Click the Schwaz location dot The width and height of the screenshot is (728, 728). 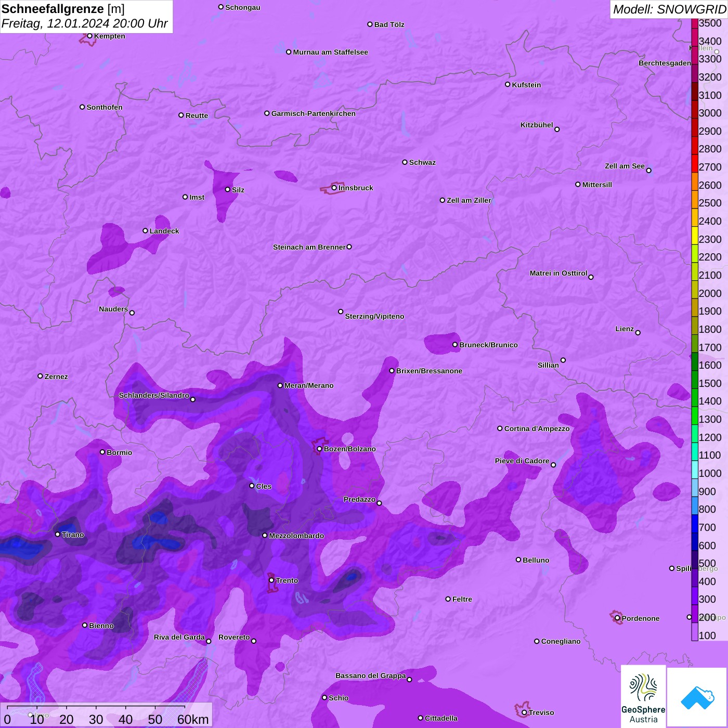(405, 162)
